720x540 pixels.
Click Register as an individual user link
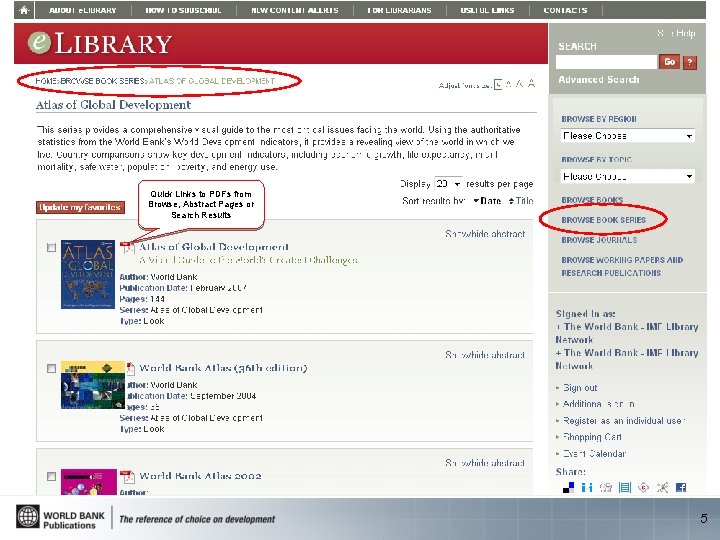623,421
